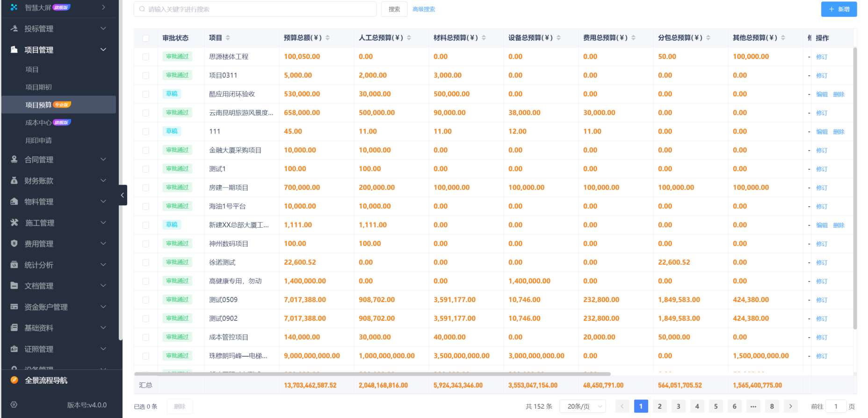The height and width of the screenshot is (418, 868).
Task: Check the select-all checkbox in table header
Action: click(146, 38)
